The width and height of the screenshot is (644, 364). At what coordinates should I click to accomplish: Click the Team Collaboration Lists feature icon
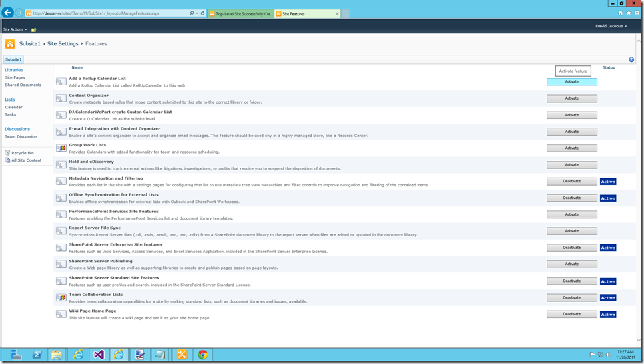pyautogui.click(x=61, y=297)
